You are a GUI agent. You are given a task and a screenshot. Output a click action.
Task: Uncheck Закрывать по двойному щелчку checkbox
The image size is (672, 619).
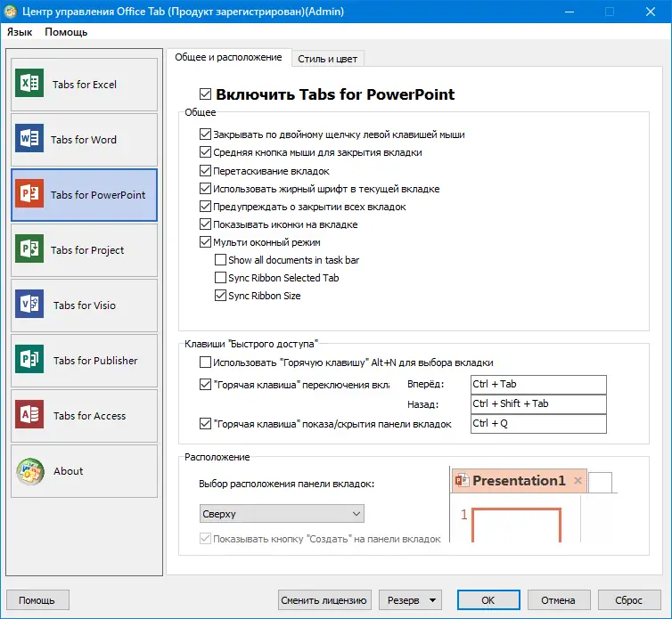click(205, 134)
